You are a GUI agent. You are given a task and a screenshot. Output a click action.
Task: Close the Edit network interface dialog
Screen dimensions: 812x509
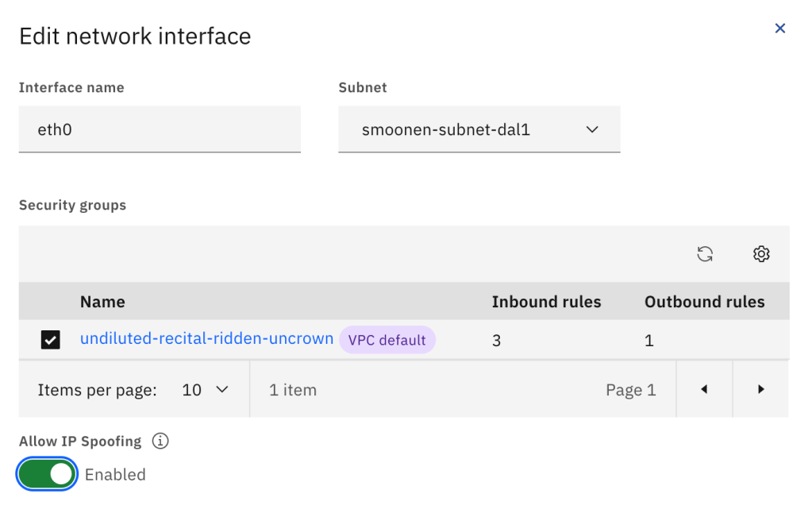(779, 29)
